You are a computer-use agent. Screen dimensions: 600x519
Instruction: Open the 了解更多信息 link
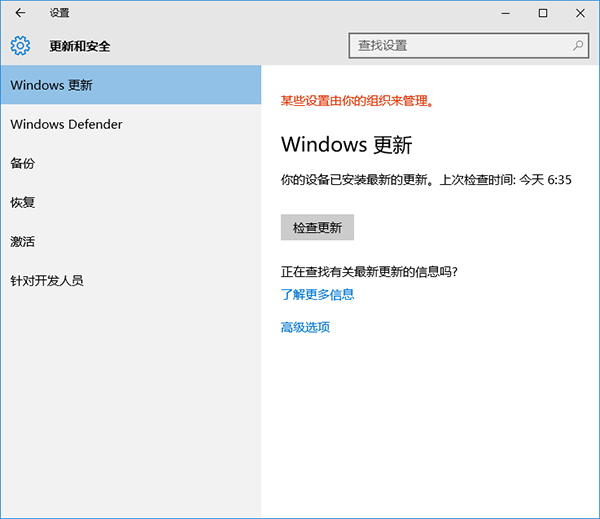[317, 295]
